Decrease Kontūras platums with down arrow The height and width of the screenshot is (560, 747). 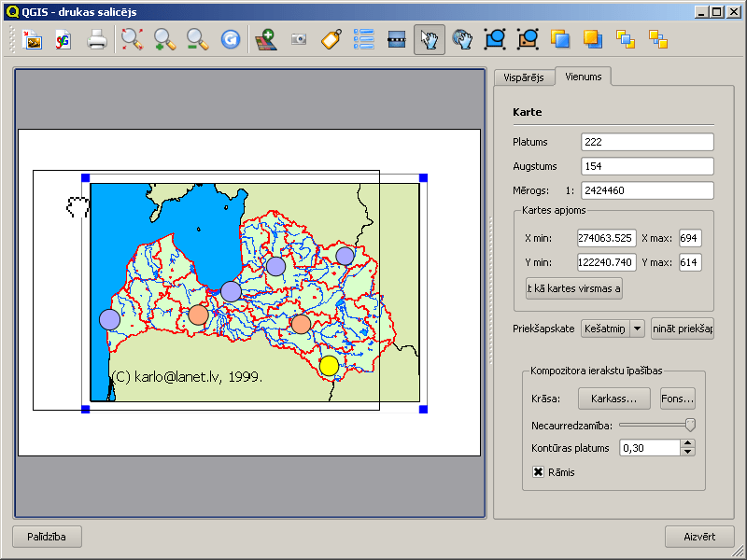click(687, 452)
